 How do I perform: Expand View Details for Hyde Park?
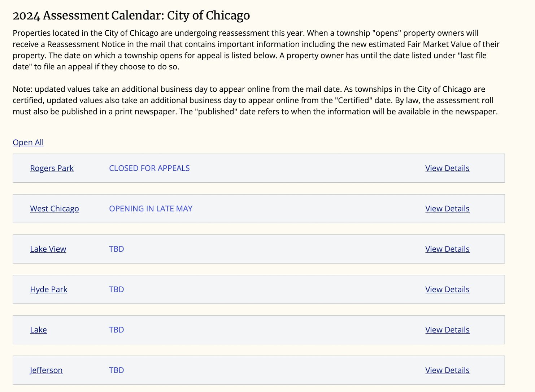pyautogui.click(x=447, y=289)
